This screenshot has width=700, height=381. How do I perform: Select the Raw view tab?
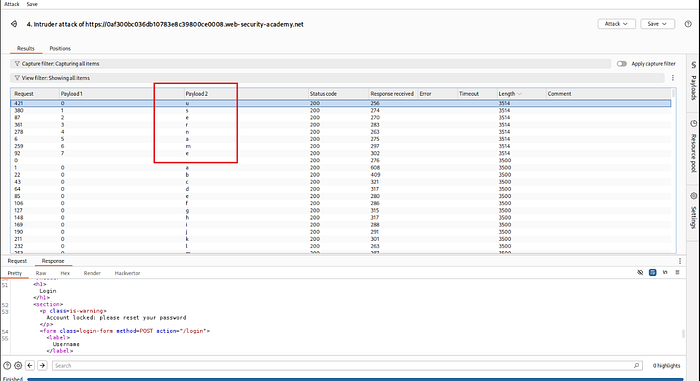coord(41,273)
